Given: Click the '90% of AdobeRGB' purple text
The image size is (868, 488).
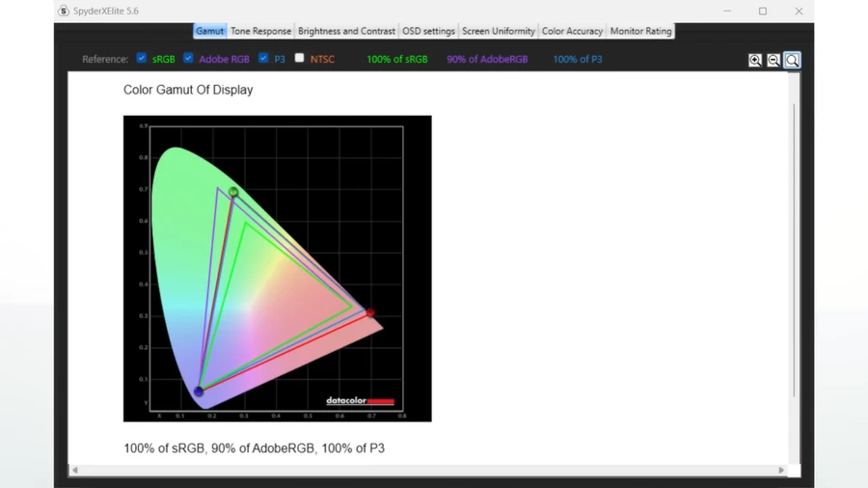Looking at the screenshot, I should pos(487,59).
